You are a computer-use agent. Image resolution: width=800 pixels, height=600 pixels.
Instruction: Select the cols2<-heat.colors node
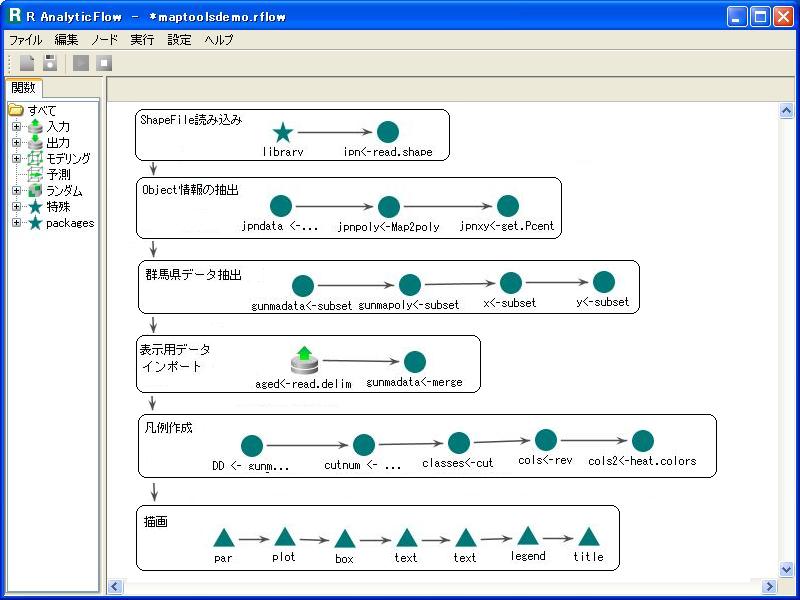[x=642, y=441]
